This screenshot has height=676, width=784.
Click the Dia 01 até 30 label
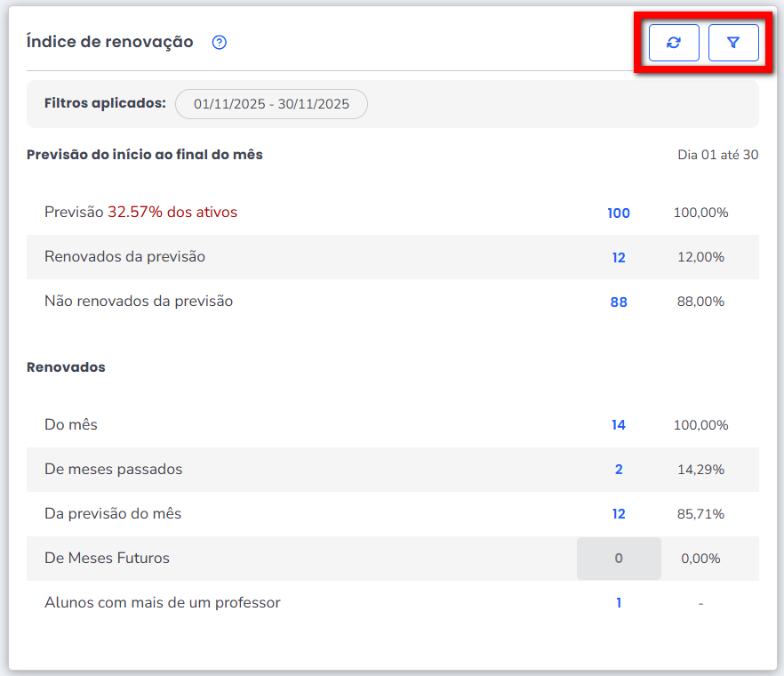point(717,155)
